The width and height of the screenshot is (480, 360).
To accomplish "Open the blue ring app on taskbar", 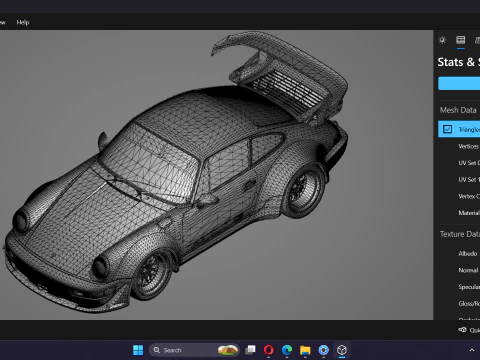I will click(x=323, y=350).
